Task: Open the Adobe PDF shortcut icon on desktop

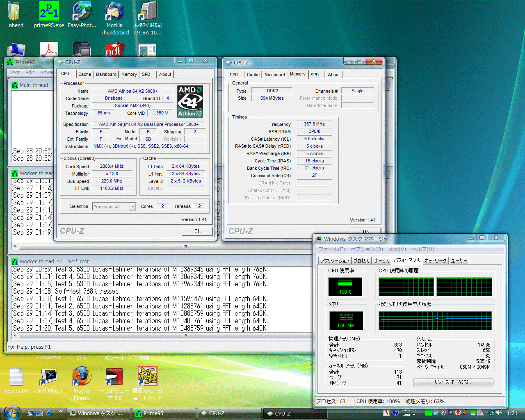Action: [x=49, y=49]
